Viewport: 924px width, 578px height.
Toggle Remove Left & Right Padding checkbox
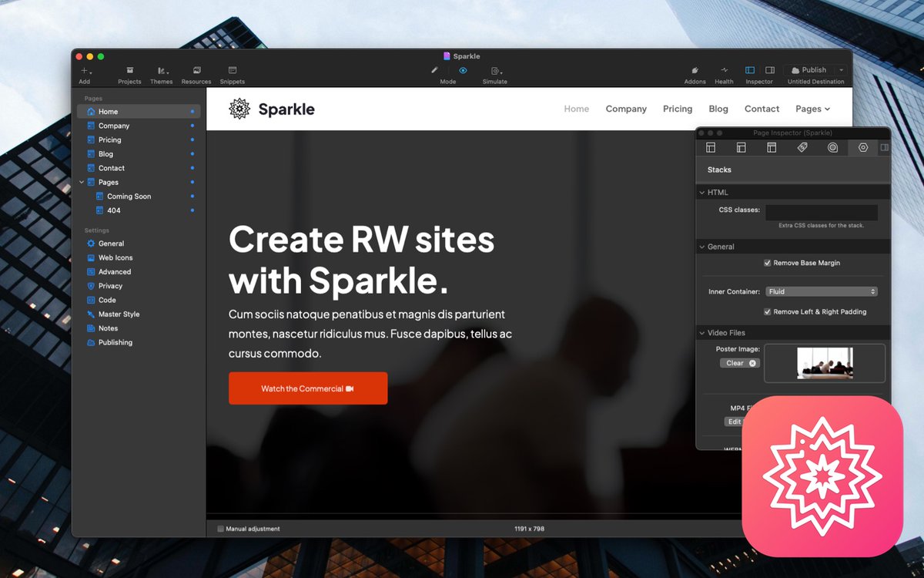coord(767,312)
